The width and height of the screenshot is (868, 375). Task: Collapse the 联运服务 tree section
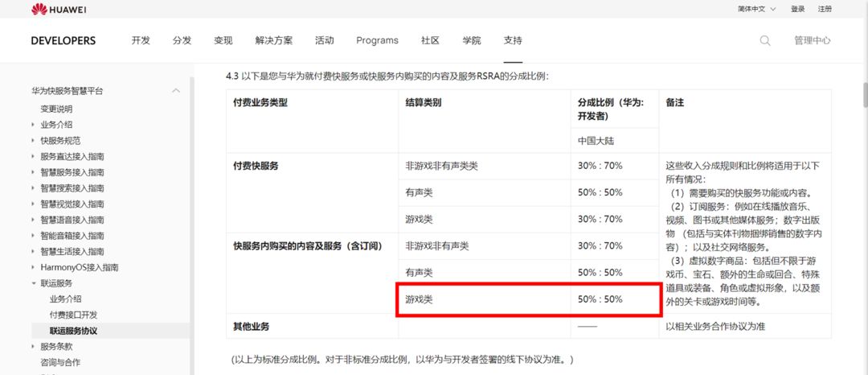pyautogui.click(x=33, y=283)
